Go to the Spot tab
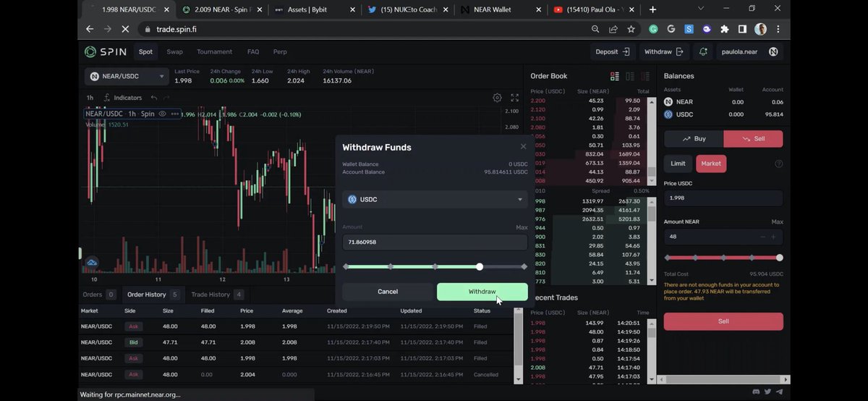Image resolution: width=868 pixels, height=401 pixels. [146, 52]
